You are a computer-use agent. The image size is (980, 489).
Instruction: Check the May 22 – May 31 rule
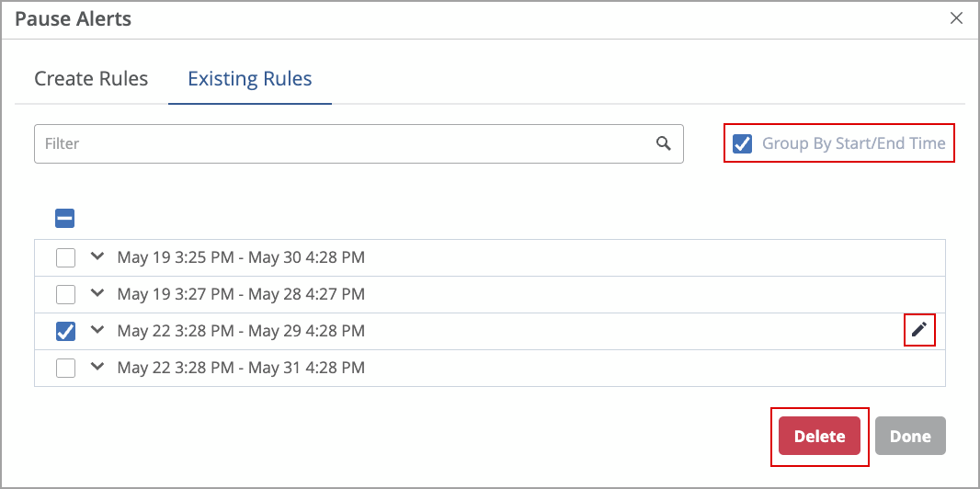(x=65, y=368)
